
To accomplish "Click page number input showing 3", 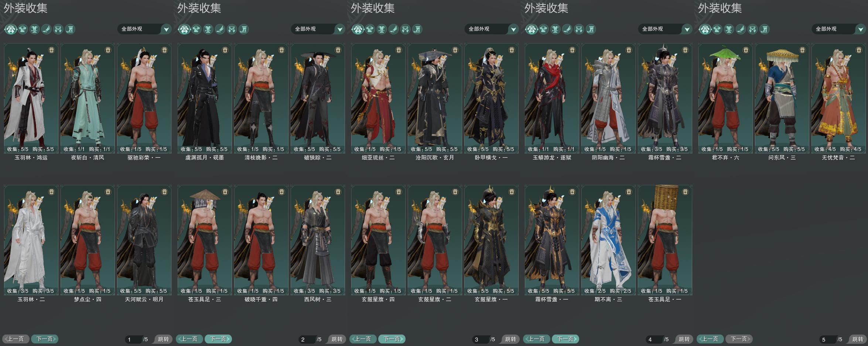I will (480, 339).
